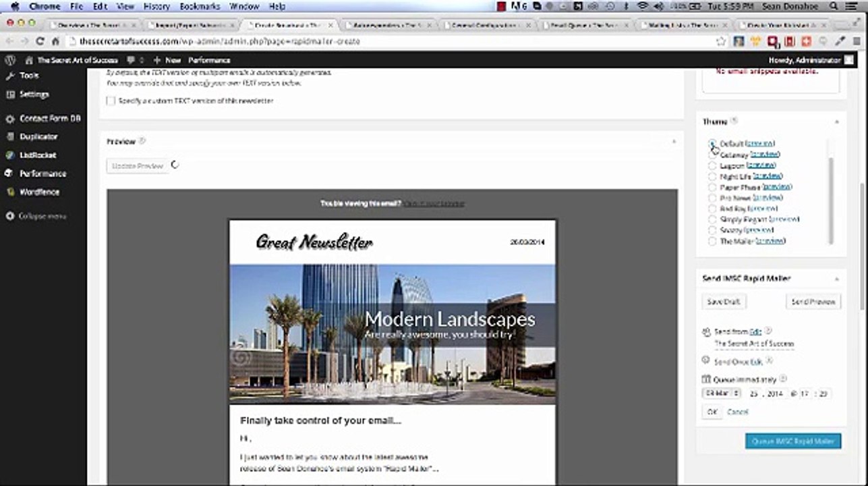Reload the page with refresh icon
This screenshot has width=868, height=486.
40,41
